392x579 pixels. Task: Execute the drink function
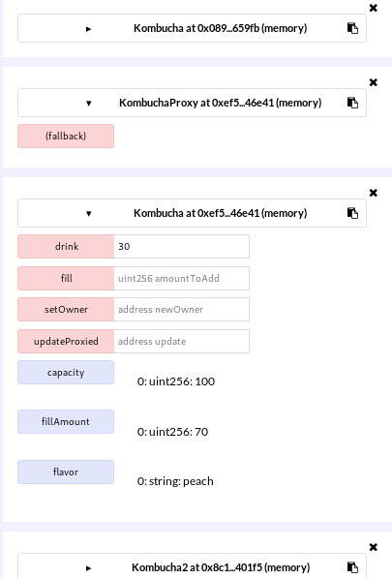[x=66, y=246]
